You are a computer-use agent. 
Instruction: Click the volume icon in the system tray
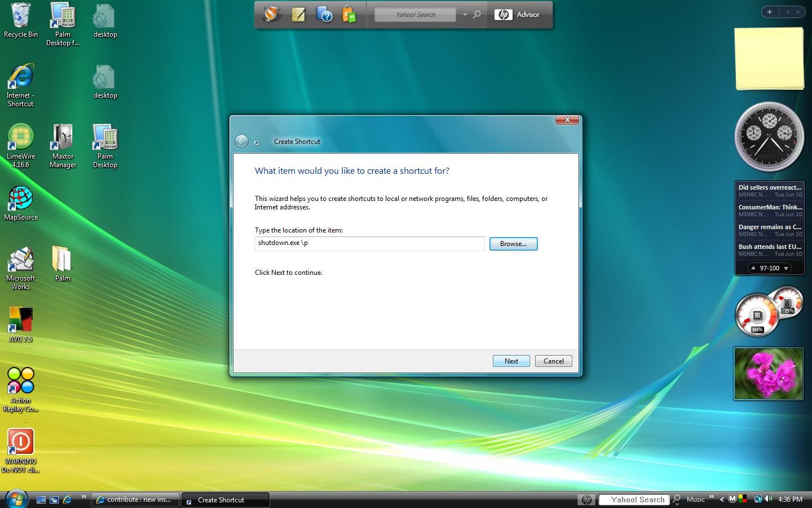[768, 500]
